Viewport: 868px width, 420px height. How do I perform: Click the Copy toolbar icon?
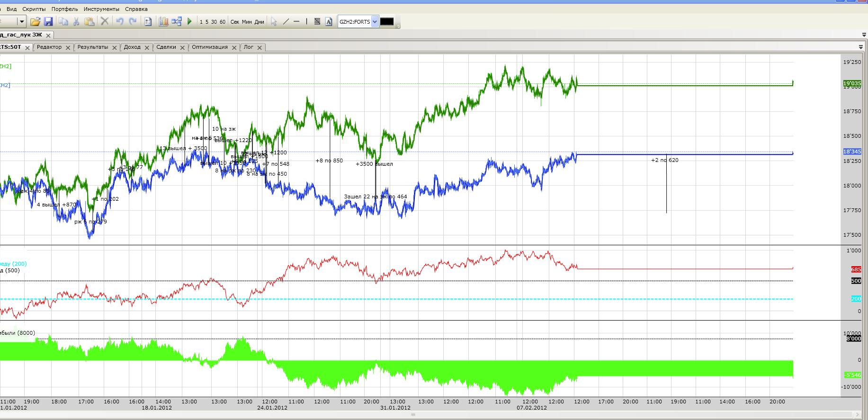[63, 21]
